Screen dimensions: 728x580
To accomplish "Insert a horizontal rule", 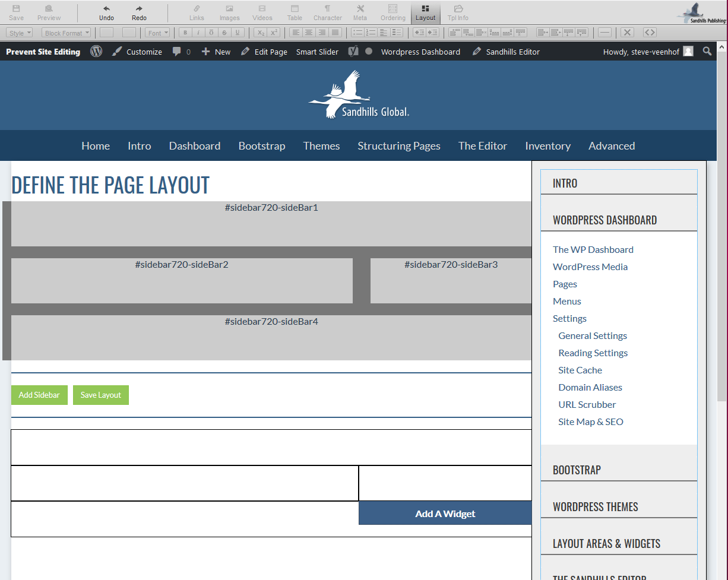I will (x=604, y=33).
